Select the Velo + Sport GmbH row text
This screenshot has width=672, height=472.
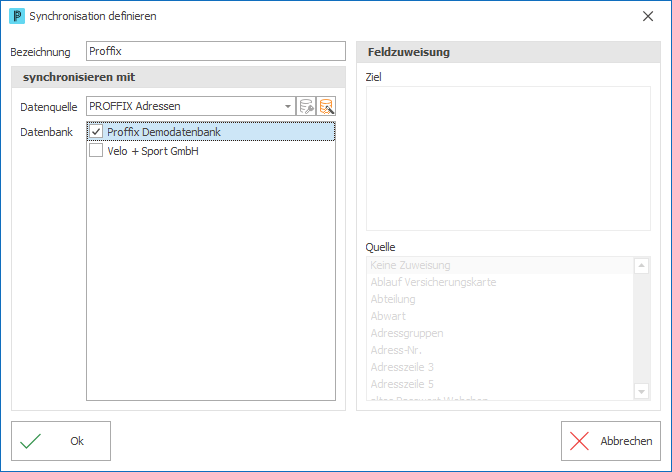pos(153,151)
